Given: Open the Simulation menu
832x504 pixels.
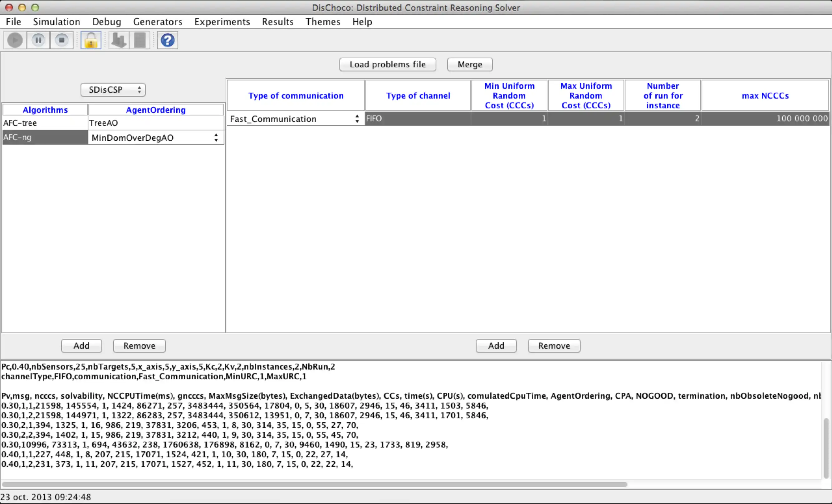Looking at the screenshot, I should [x=56, y=22].
